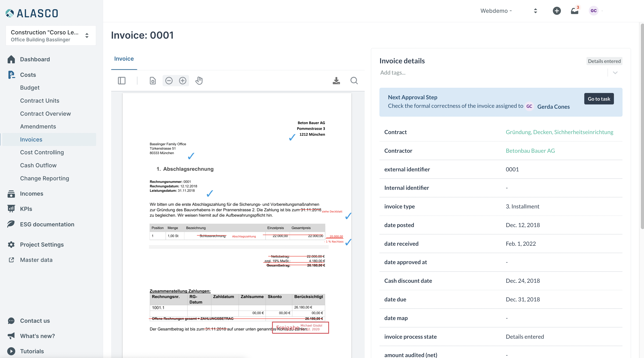Open contractor Betonbau Bauer AG link

530,151
